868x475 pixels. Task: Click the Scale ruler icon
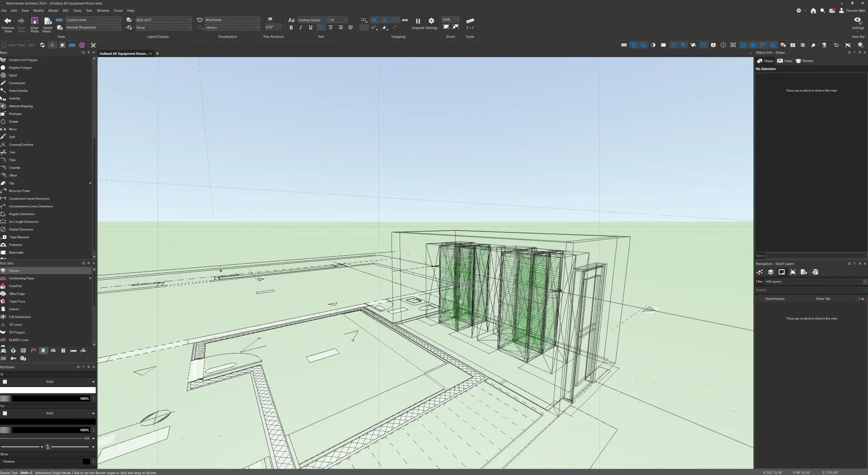[470, 21]
